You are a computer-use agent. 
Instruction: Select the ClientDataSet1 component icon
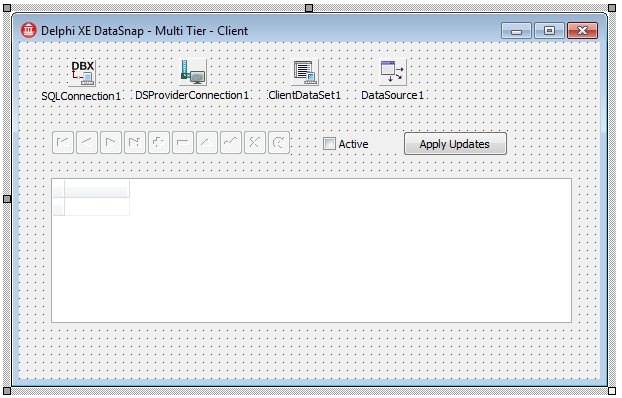(x=305, y=72)
